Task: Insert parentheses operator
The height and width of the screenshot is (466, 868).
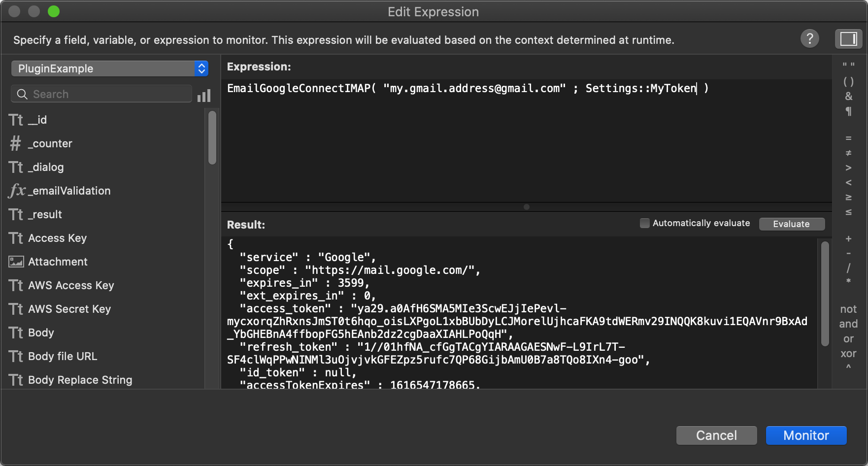Action: click(x=848, y=82)
